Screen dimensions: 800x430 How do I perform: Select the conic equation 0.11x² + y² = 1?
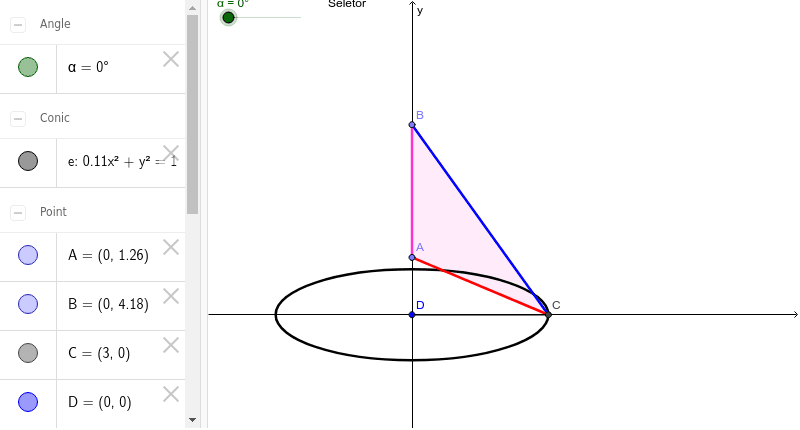[122, 161]
